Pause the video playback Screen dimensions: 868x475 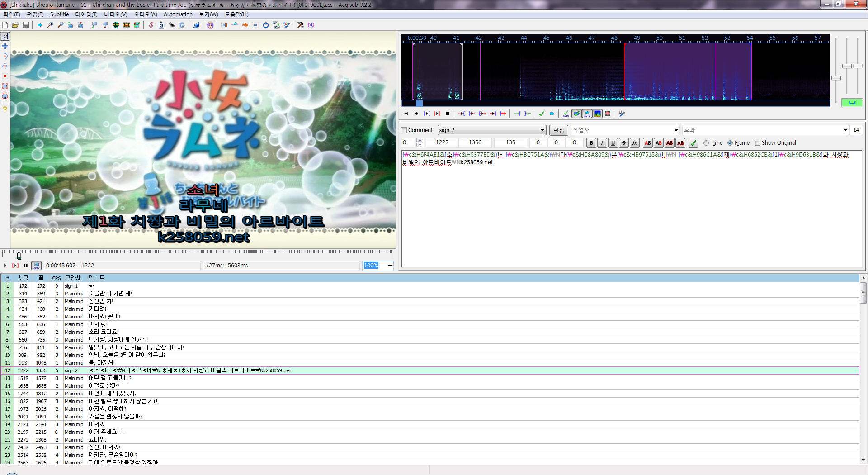point(26,266)
